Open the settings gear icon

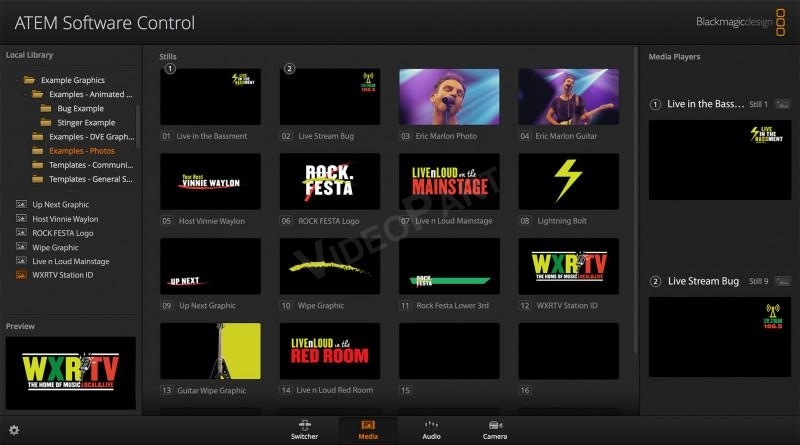14,430
